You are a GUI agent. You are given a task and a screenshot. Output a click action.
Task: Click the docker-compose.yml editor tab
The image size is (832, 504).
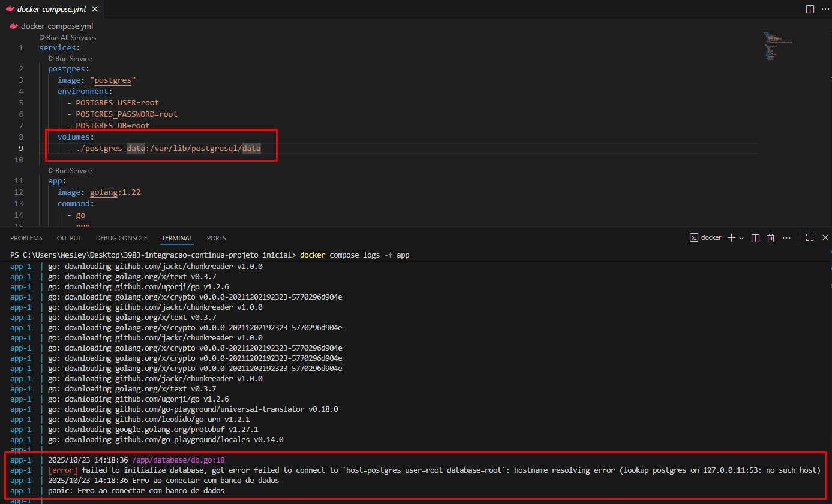[x=52, y=9]
